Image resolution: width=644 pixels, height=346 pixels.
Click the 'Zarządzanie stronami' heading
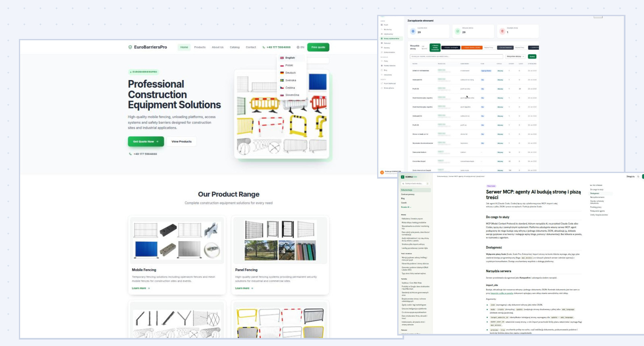coord(420,21)
